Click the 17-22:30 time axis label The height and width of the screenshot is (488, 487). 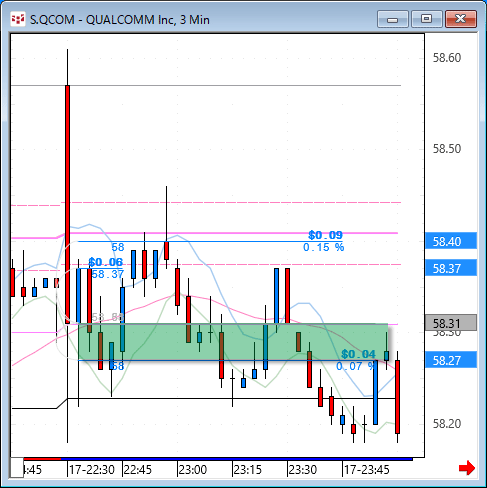[x=92, y=470]
